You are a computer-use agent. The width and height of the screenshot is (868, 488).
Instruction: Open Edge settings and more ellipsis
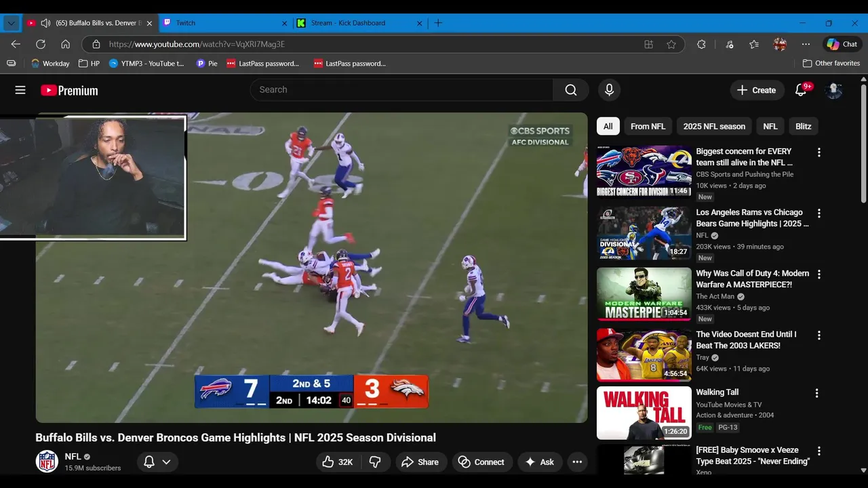[806, 44]
